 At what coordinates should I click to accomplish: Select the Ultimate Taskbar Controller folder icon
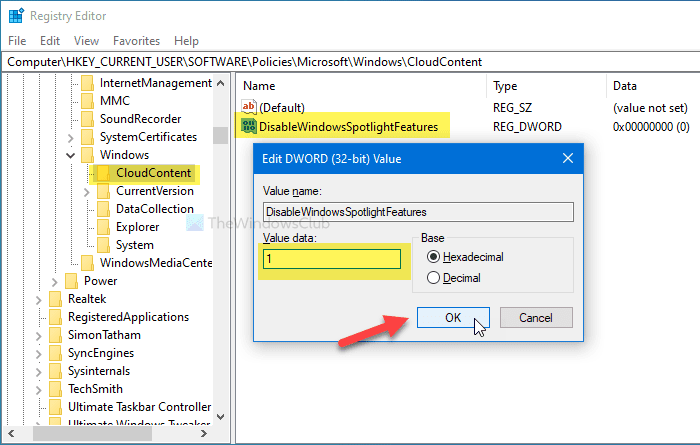55,407
